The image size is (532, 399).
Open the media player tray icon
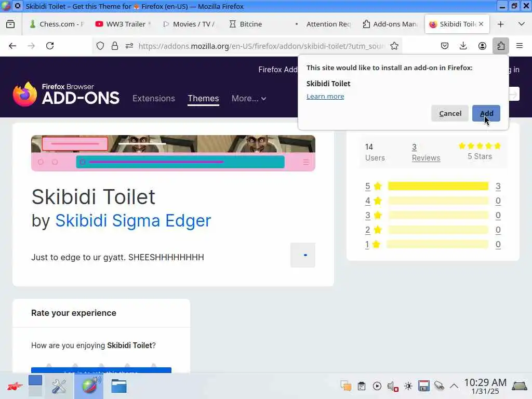point(377,386)
